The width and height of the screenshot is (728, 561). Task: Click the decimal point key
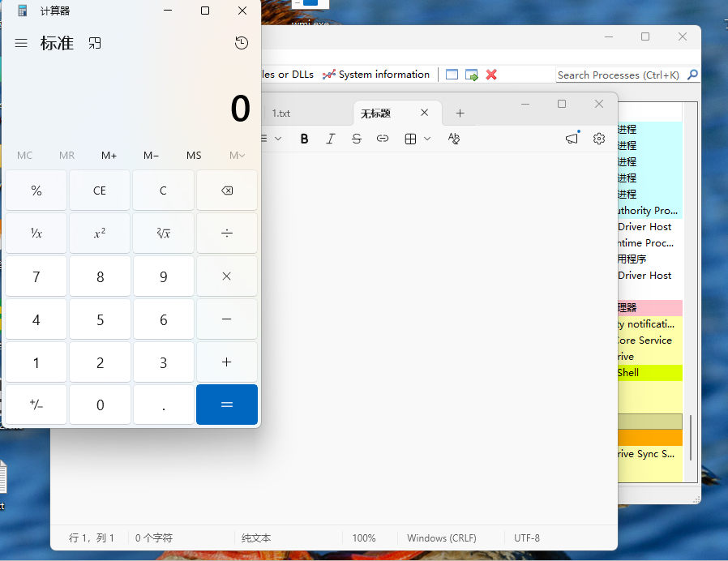164,405
